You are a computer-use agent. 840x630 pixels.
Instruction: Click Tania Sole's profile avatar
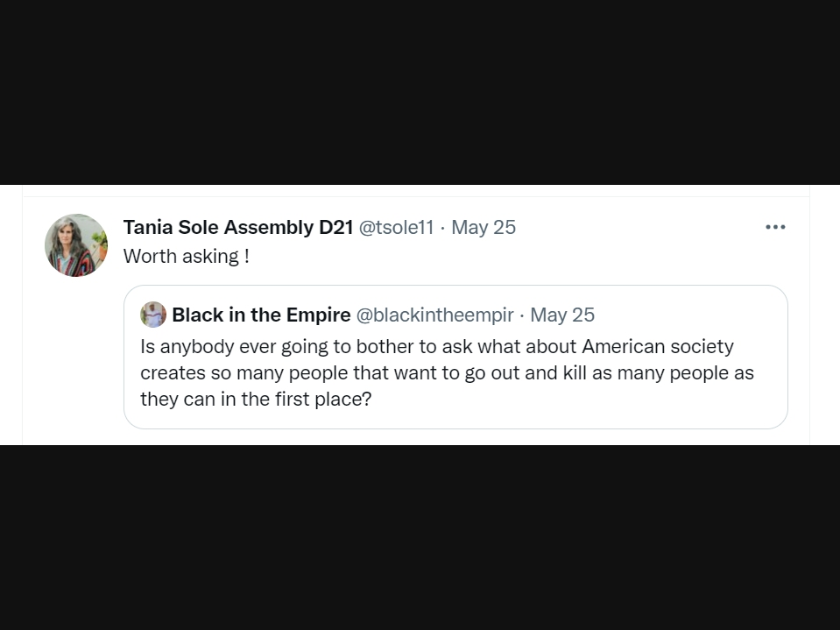point(76,245)
